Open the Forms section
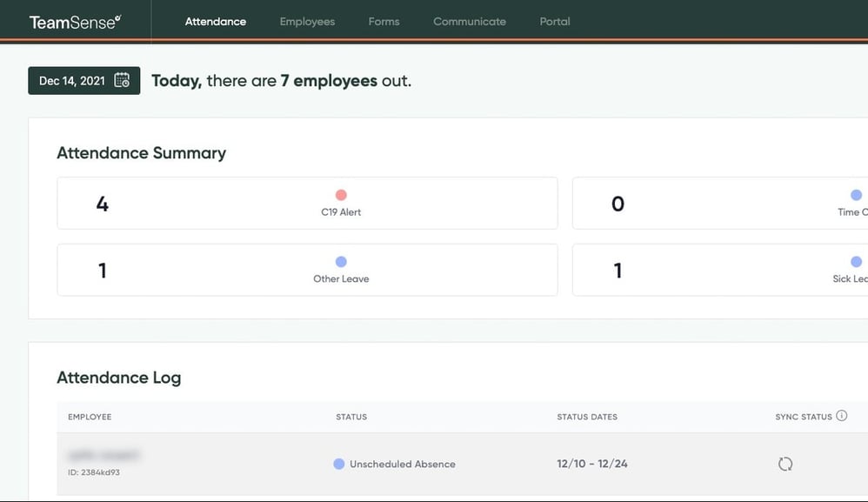The image size is (868, 502). pyautogui.click(x=384, y=22)
